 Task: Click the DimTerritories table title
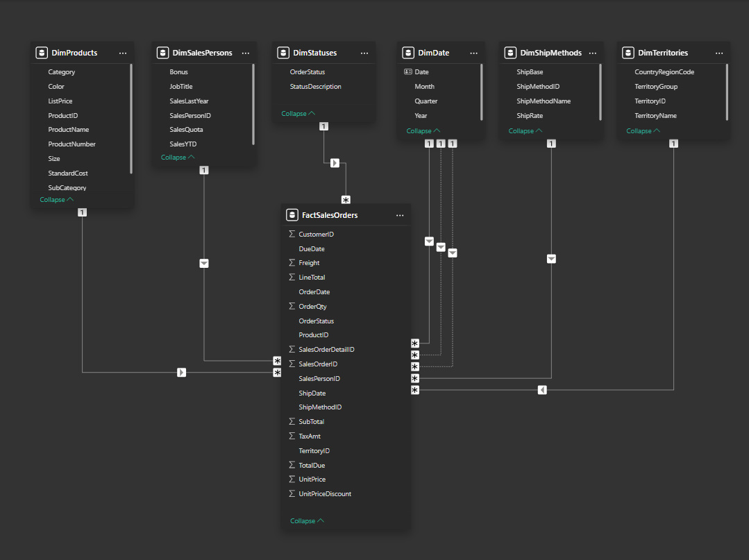(x=663, y=53)
